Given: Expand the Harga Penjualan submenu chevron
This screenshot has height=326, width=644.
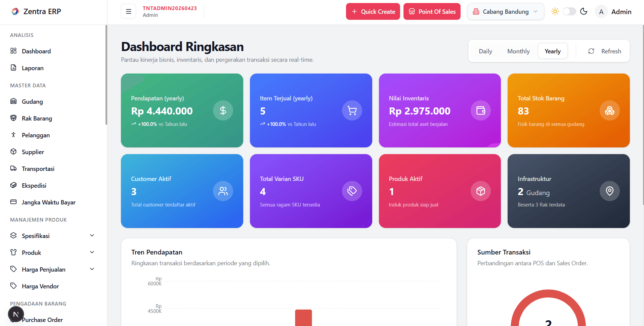Looking at the screenshot, I should tap(92, 269).
